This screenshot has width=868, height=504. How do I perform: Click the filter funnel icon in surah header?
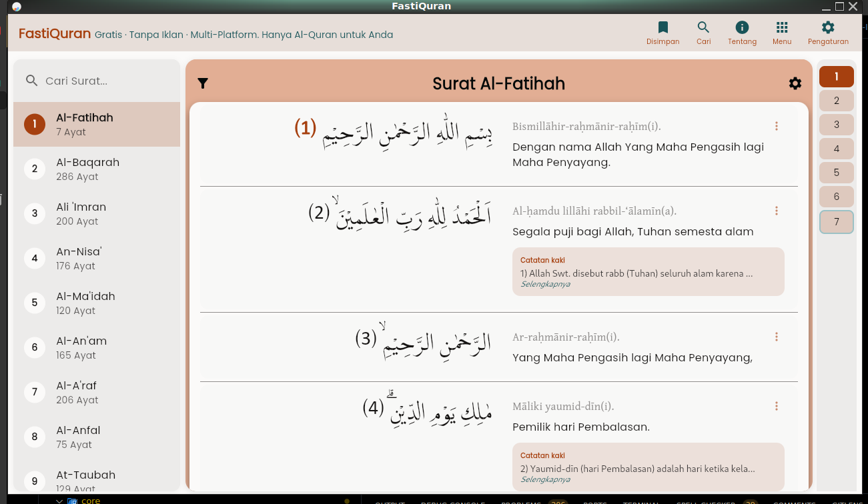click(x=203, y=83)
